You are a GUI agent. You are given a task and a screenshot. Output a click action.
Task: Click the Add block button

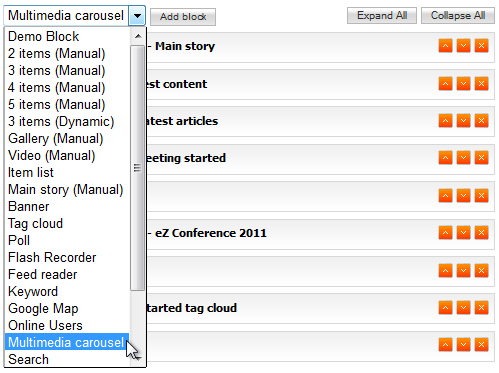tap(183, 17)
